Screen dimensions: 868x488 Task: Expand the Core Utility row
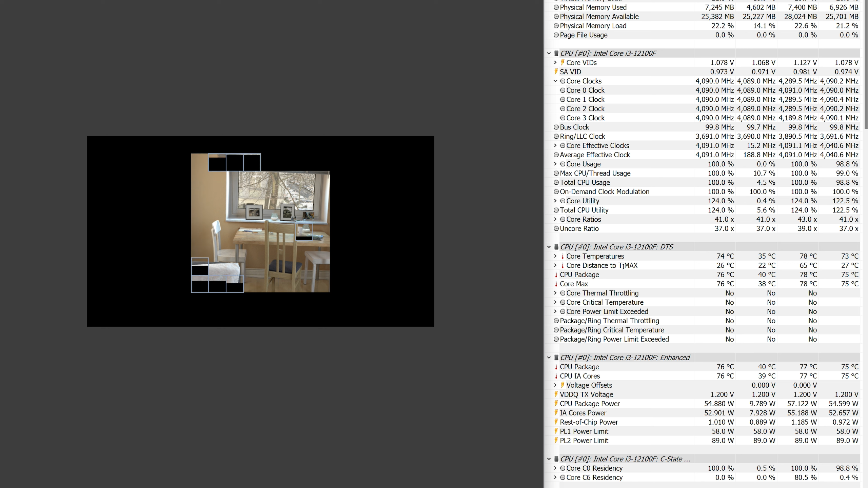coord(555,201)
